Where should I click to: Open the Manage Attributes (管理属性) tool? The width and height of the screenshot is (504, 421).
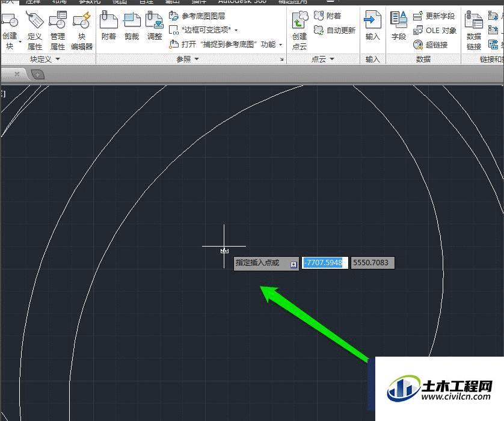pos(58,31)
